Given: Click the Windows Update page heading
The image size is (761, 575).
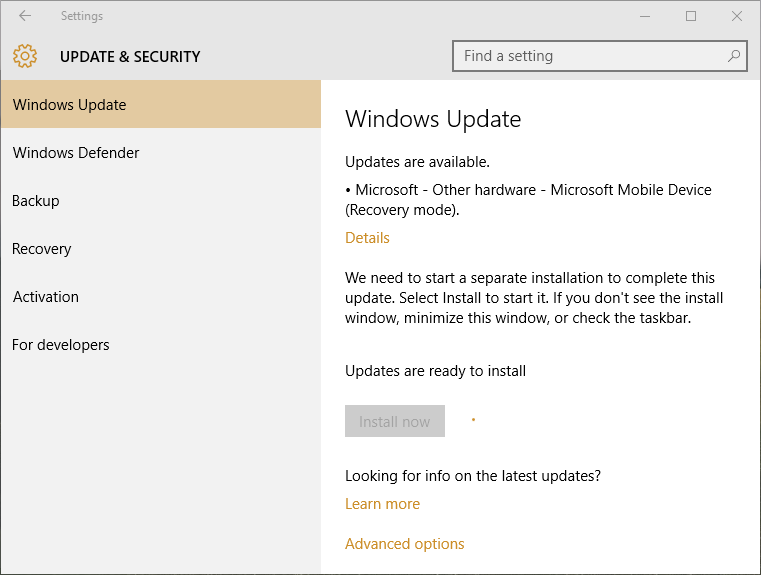Looking at the screenshot, I should tap(433, 119).
